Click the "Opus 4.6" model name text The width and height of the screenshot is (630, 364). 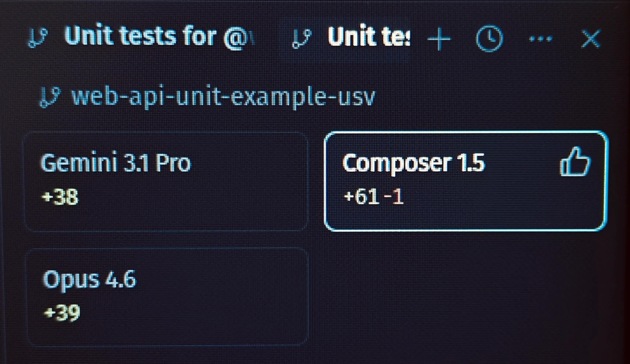[x=90, y=279]
